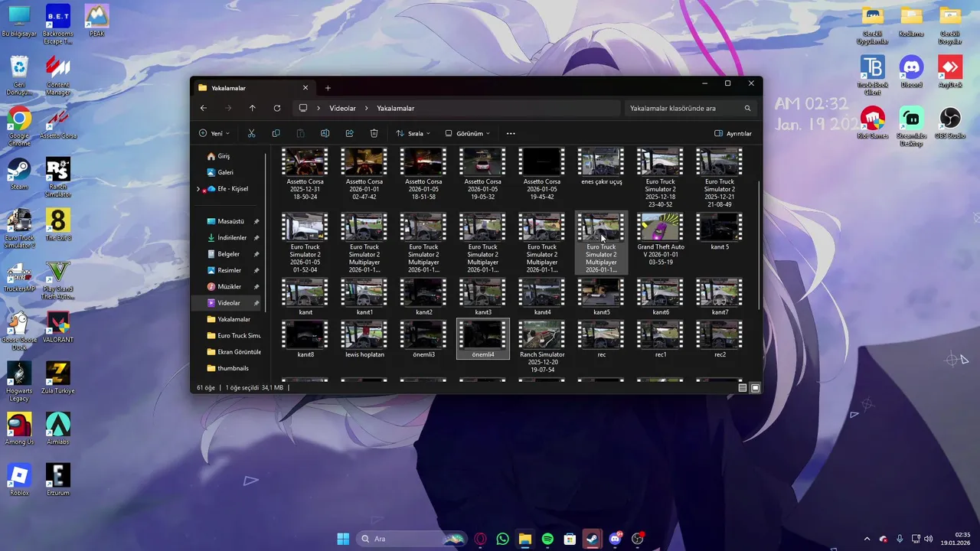Select the Grand Theft Auto V video
The width and height of the screenshot is (980, 551).
661,240
